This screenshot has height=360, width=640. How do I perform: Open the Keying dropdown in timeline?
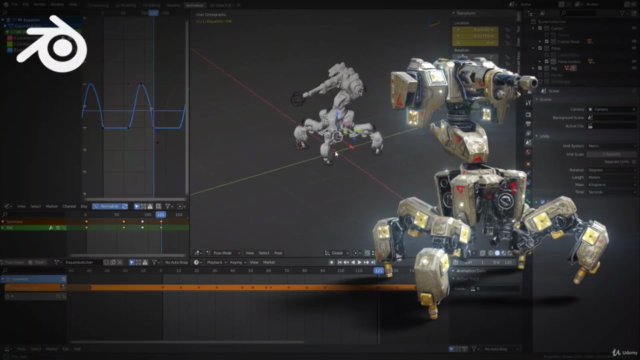(238, 262)
